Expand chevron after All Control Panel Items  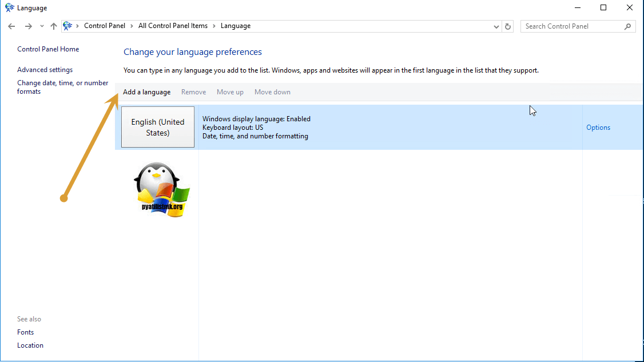point(214,26)
